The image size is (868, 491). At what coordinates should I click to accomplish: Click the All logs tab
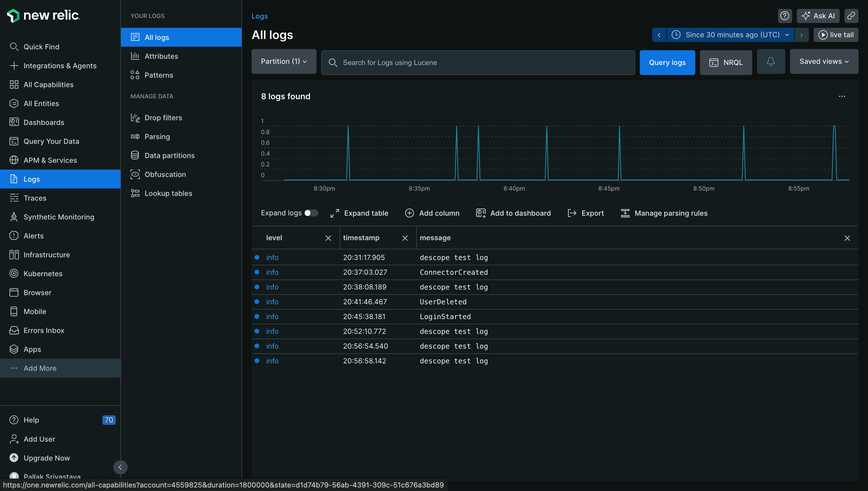157,36
